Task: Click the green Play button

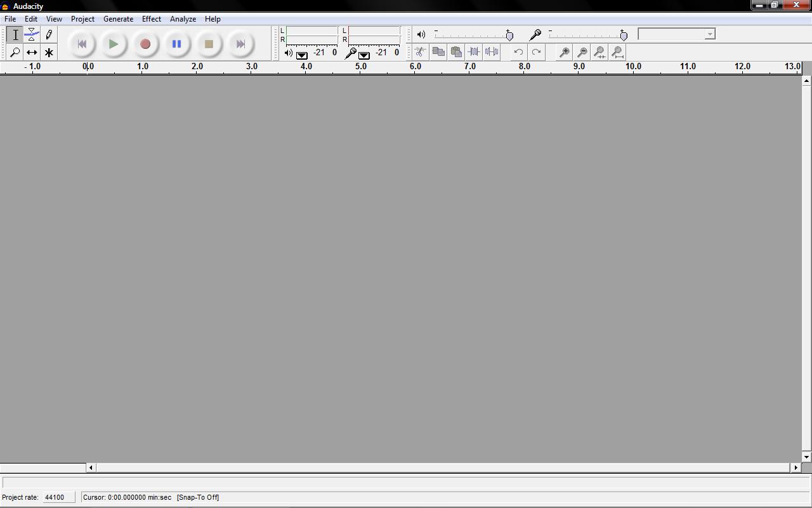Action: 114,44
